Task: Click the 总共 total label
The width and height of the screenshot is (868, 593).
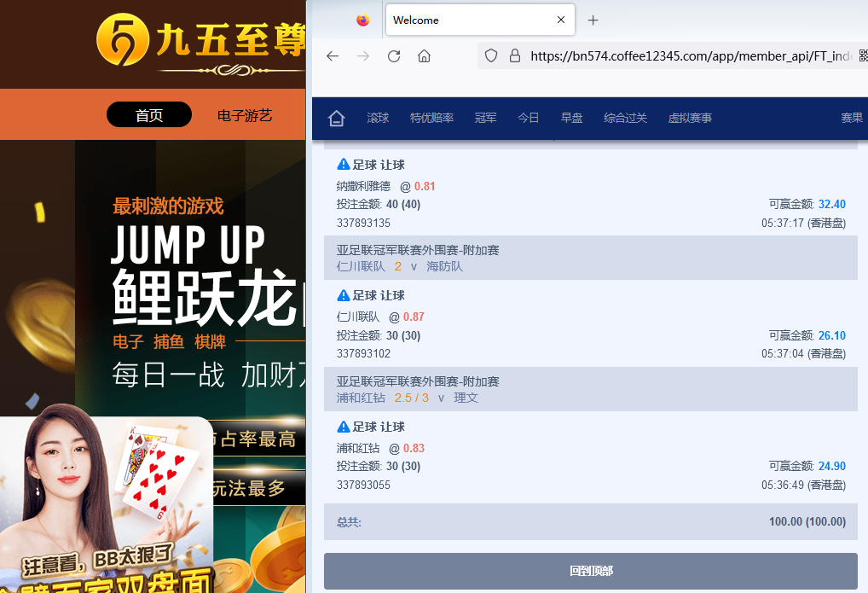Action: 349,522
